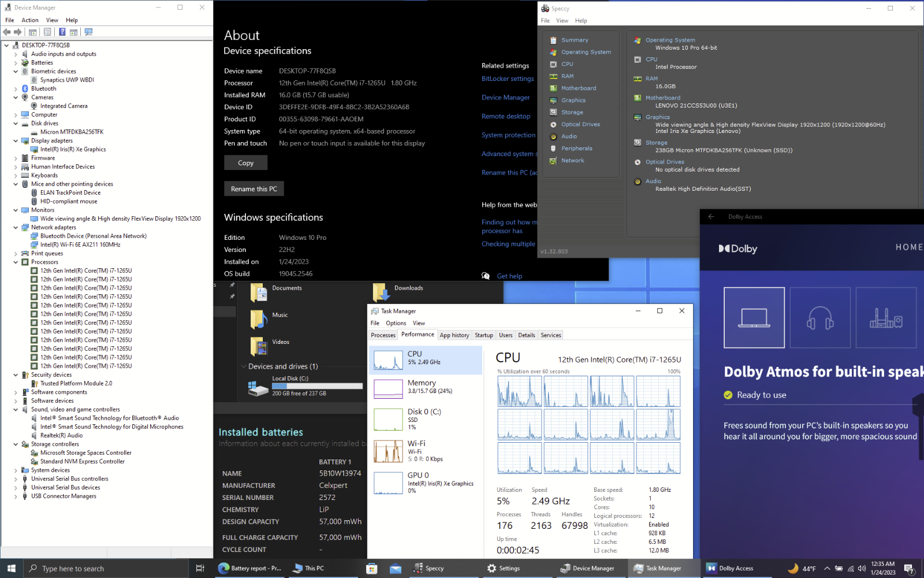The height and width of the screenshot is (578, 924).
Task: Click the Windows Start button
Action: (x=12, y=568)
